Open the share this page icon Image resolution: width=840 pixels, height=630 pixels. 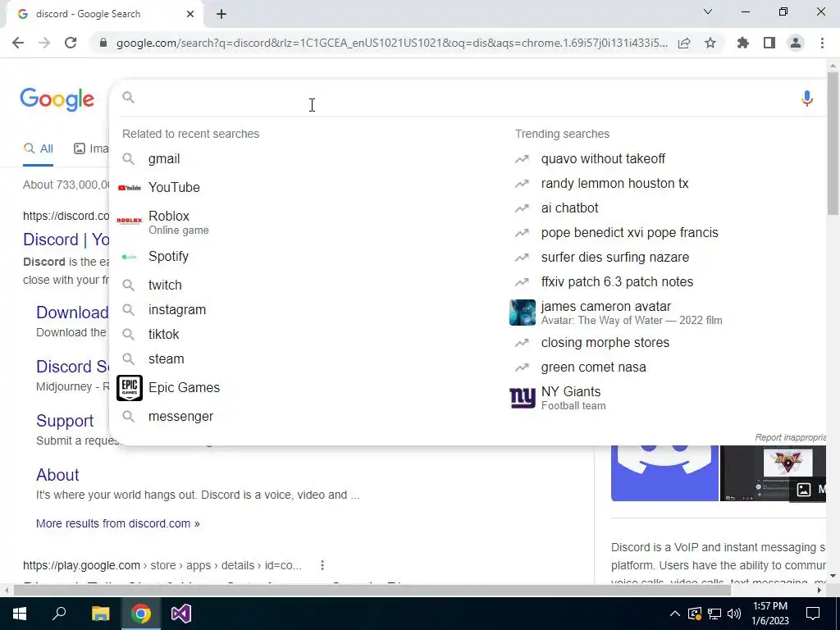[x=684, y=43]
